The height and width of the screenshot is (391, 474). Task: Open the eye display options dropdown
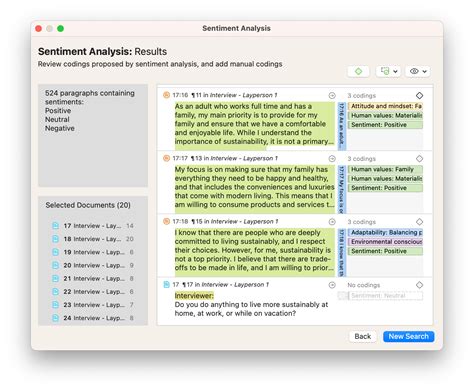(418, 71)
